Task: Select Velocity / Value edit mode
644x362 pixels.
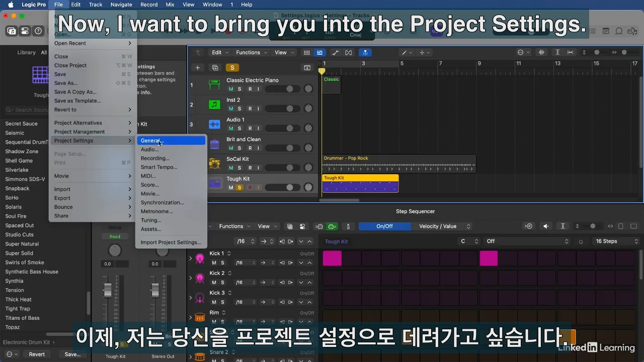Action: point(441,226)
